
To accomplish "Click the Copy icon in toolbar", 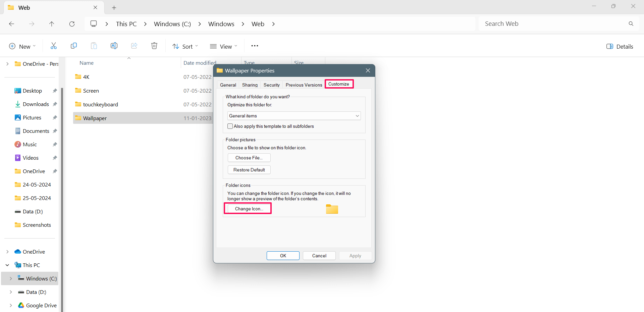I will click(x=74, y=46).
